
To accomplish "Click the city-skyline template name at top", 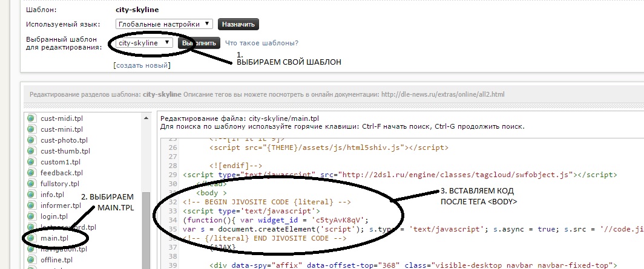I will 137,10.
